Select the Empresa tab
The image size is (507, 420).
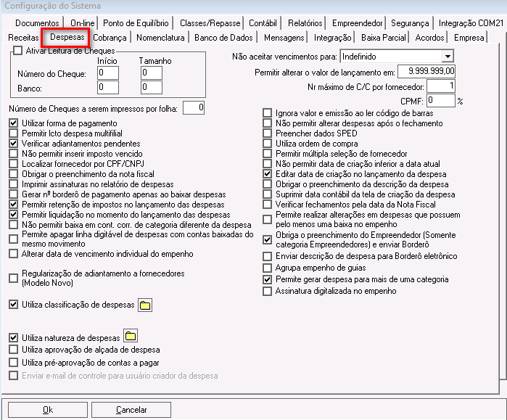pyautogui.click(x=469, y=38)
